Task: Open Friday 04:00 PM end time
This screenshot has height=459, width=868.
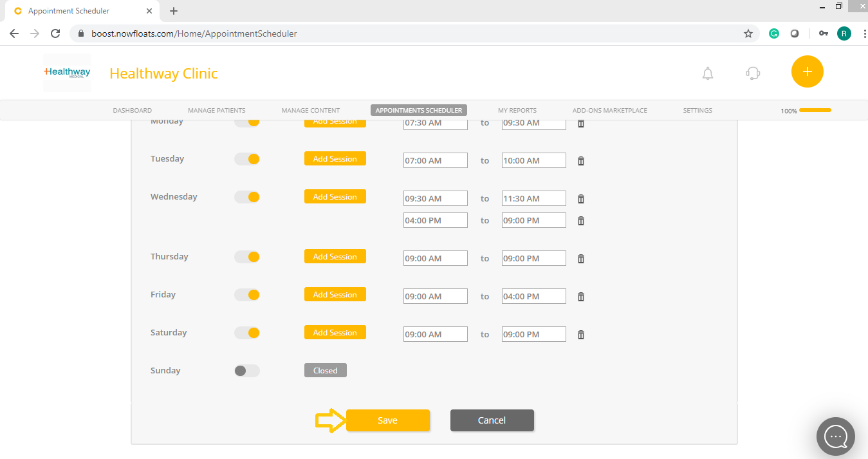Action: 534,296
